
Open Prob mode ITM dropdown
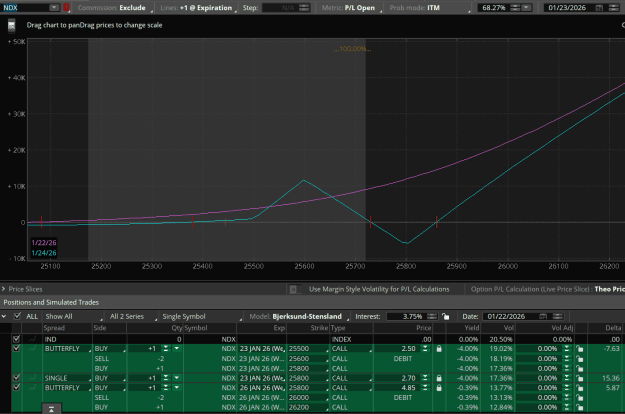429,8
